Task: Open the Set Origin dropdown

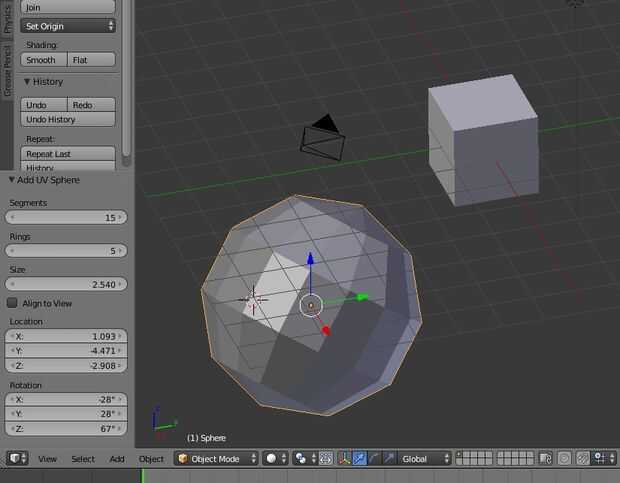Action: pos(68,26)
